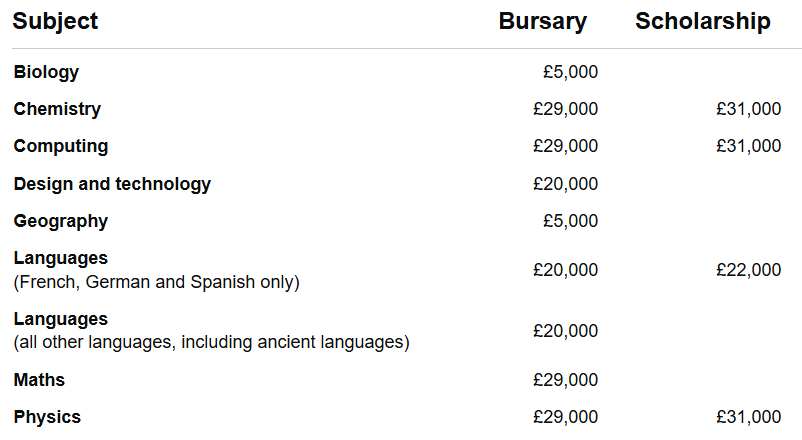Click the Maths subject label
This screenshot has width=802, height=440.
(x=39, y=380)
